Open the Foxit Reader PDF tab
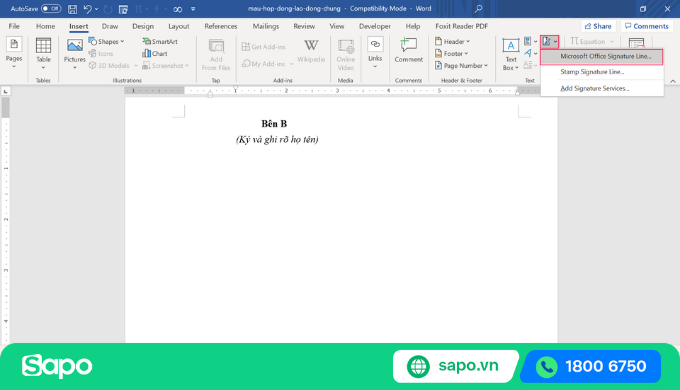 tap(461, 26)
